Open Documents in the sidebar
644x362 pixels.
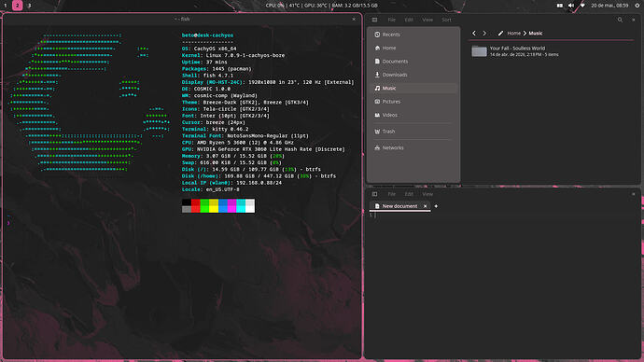tap(413, 62)
